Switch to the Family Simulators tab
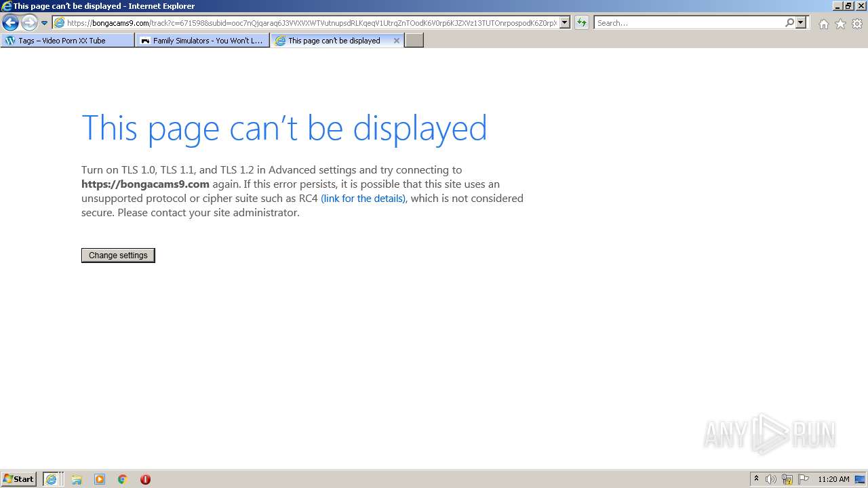Image resolution: width=868 pixels, height=488 pixels. (x=203, y=41)
